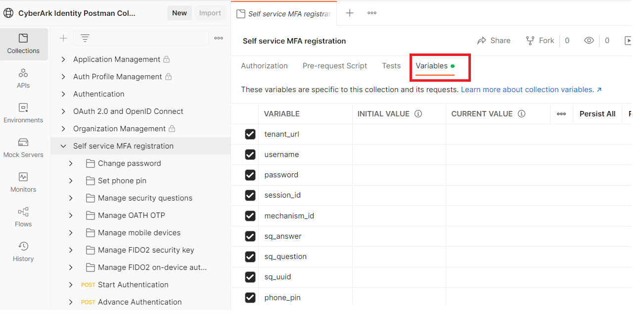Screen dimensions: 644x314
Task: Switch to the Authorization tab
Action: (x=264, y=66)
